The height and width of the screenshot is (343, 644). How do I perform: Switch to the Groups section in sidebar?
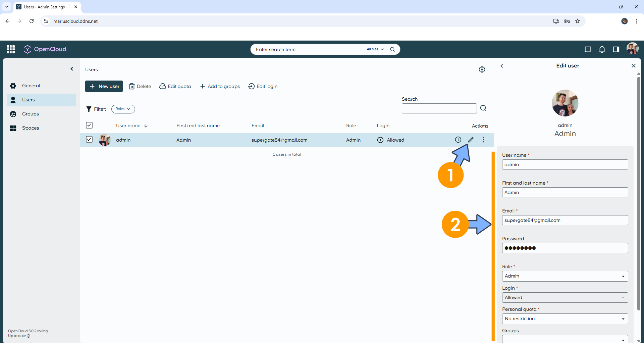coord(31,114)
